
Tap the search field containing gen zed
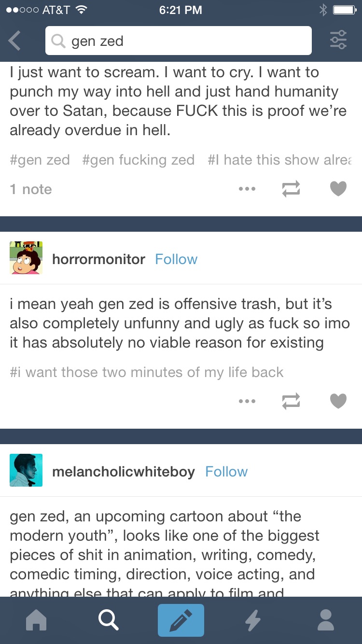click(179, 41)
